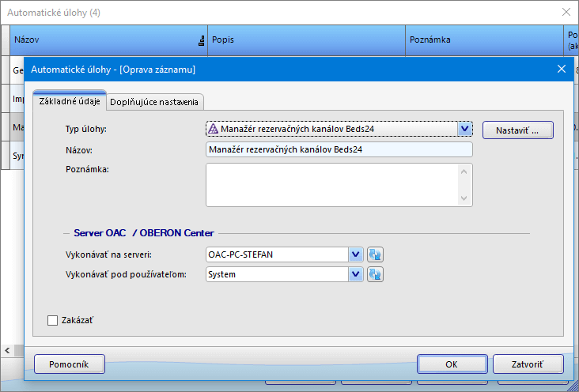Image resolution: width=579 pixels, height=392 pixels.
Task: Click the sort icon in Názov column
Action: point(201,40)
